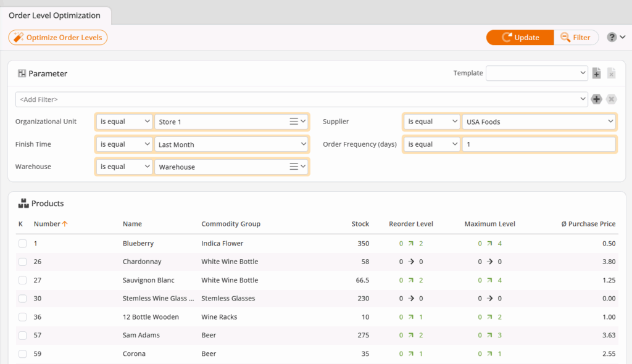Click Sam Adams reorder level arrow
632x364 pixels.
[410, 335]
